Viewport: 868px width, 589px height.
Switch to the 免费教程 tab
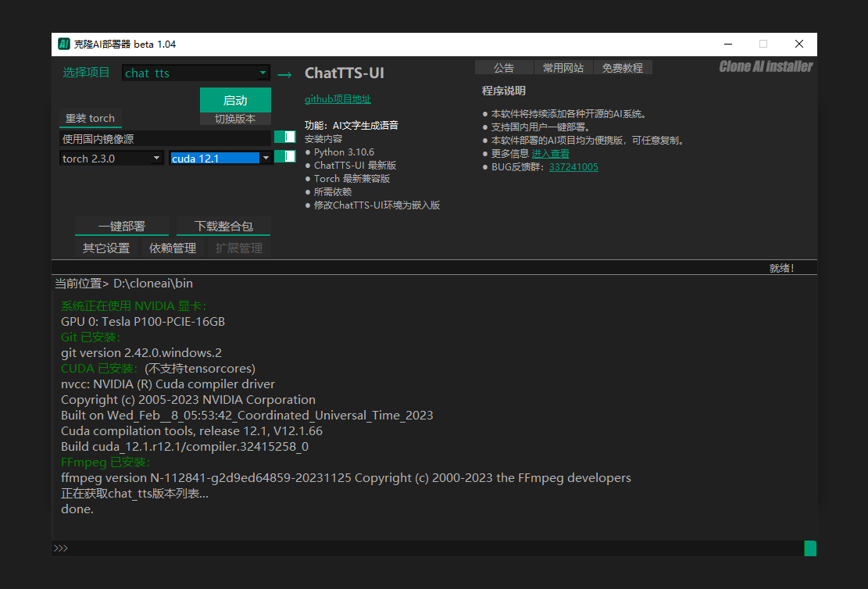click(x=622, y=67)
